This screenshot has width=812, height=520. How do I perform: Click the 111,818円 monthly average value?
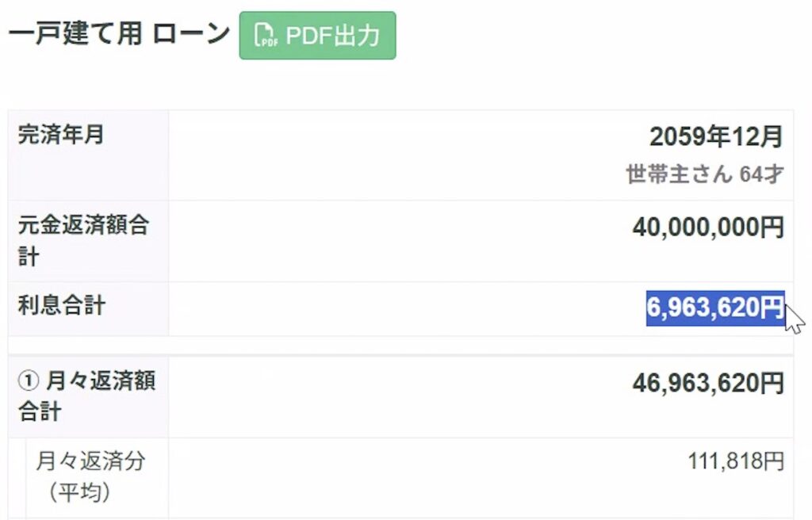[x=736, y=461]
